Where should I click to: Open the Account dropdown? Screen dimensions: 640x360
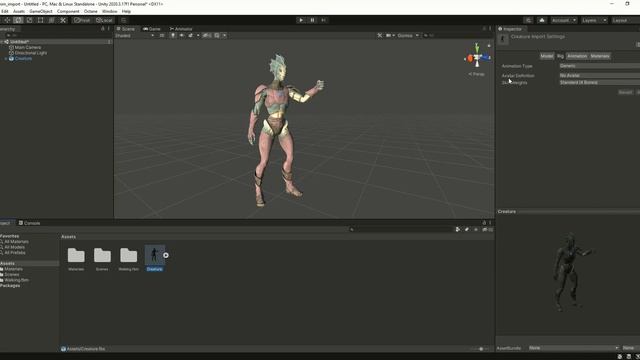point(564,20)
